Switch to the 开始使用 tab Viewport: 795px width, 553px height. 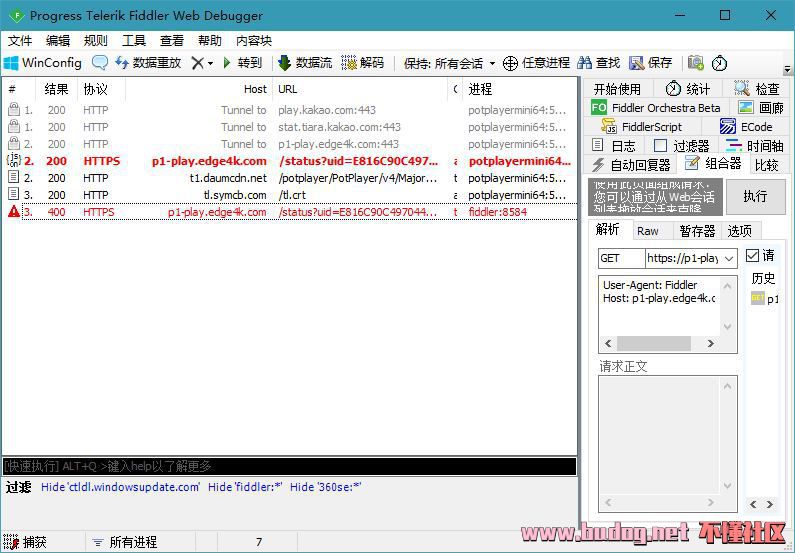[x=617, y=89]
